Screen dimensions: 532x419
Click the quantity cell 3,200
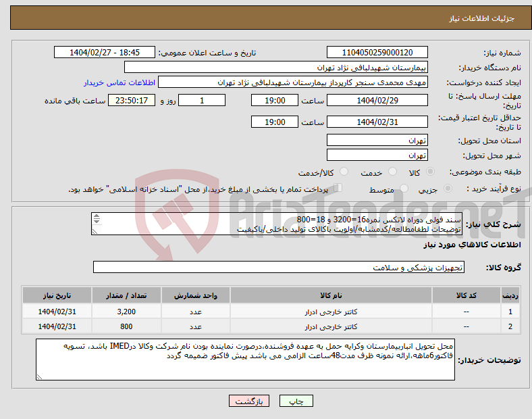click(x=126, y=312)
